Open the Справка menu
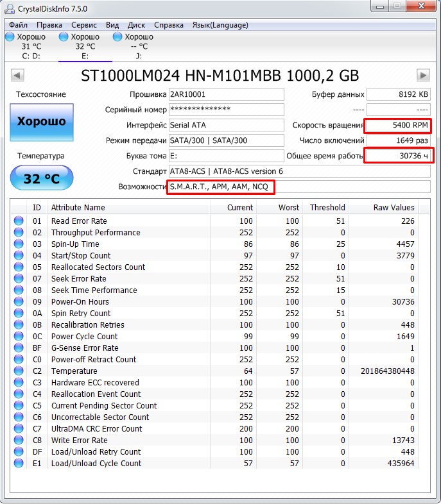Screen dimensions: 441x504 click(x=169, y=25)
